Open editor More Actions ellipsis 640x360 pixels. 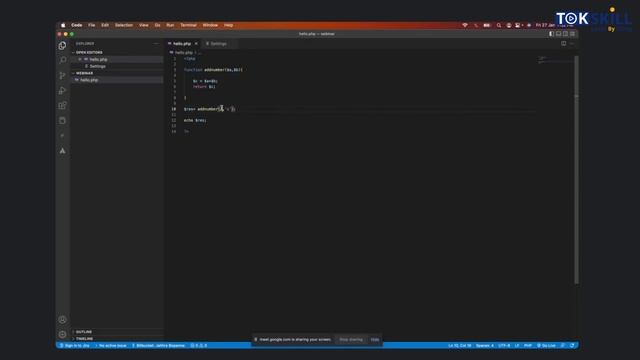click(x=572, y=43)
